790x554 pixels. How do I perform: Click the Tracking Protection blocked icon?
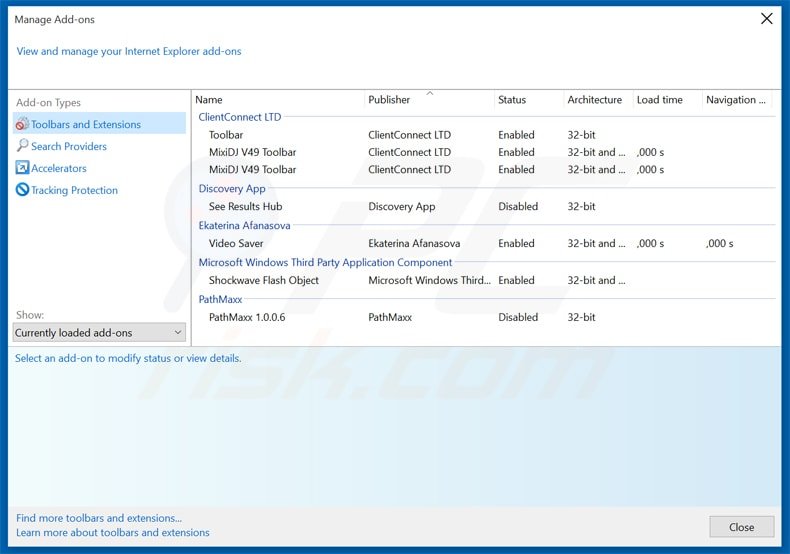tap(22, 189)
